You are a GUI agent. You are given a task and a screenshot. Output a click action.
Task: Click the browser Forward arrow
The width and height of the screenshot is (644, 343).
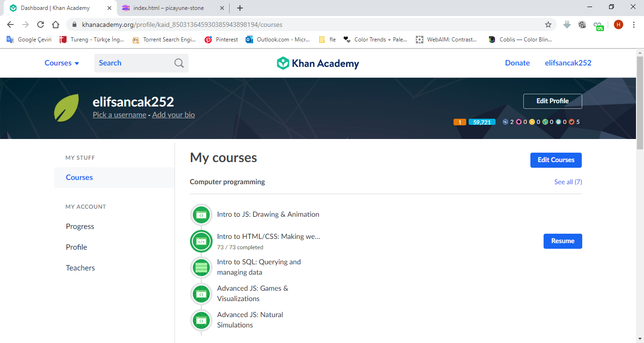(x=25, y=24)
